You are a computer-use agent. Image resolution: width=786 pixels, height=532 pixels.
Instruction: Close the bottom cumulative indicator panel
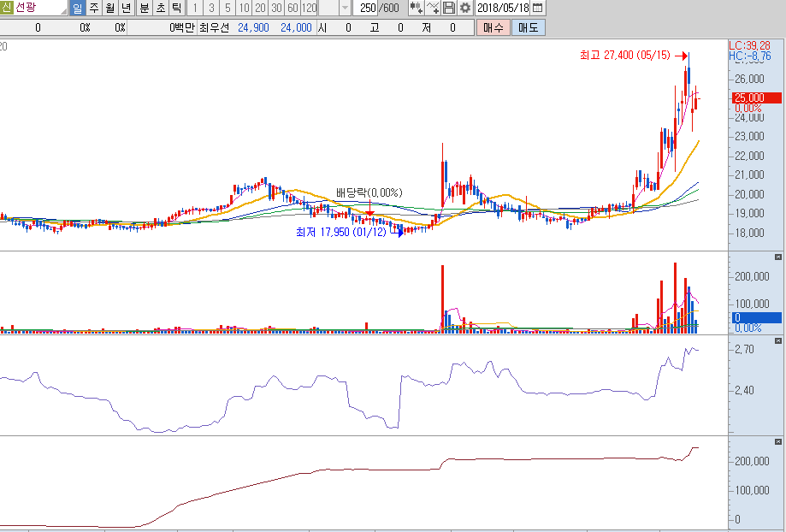[x=777, y=440]
